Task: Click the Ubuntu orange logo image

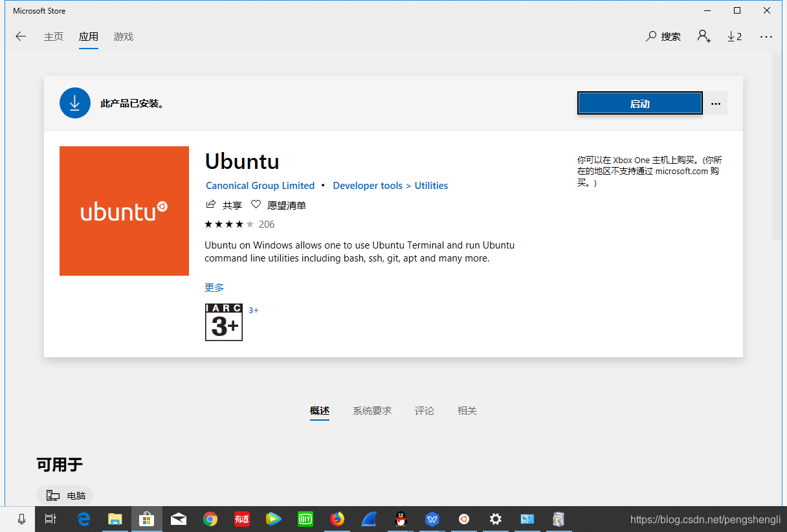Action: click(124, 211)
